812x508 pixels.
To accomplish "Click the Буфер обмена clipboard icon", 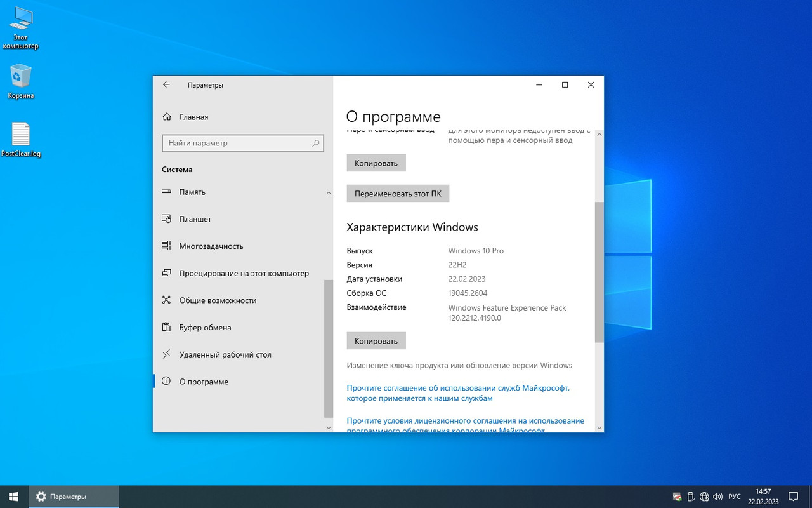I will [166, 328].
